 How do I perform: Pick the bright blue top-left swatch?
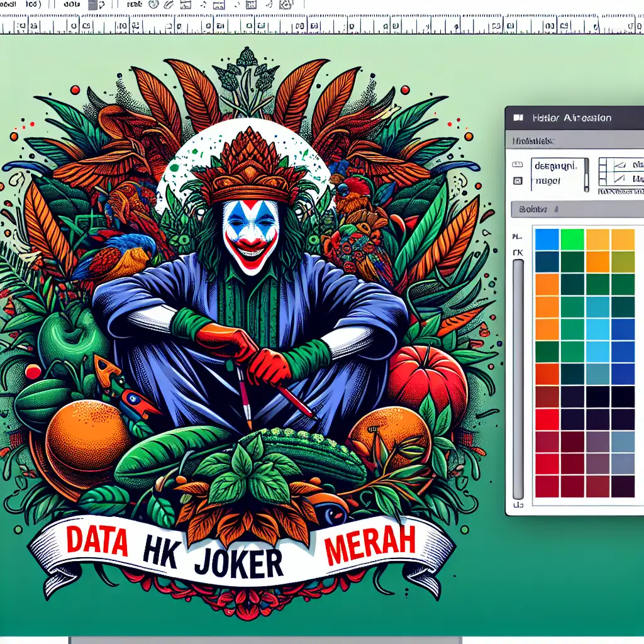click(x=547, y=240)
